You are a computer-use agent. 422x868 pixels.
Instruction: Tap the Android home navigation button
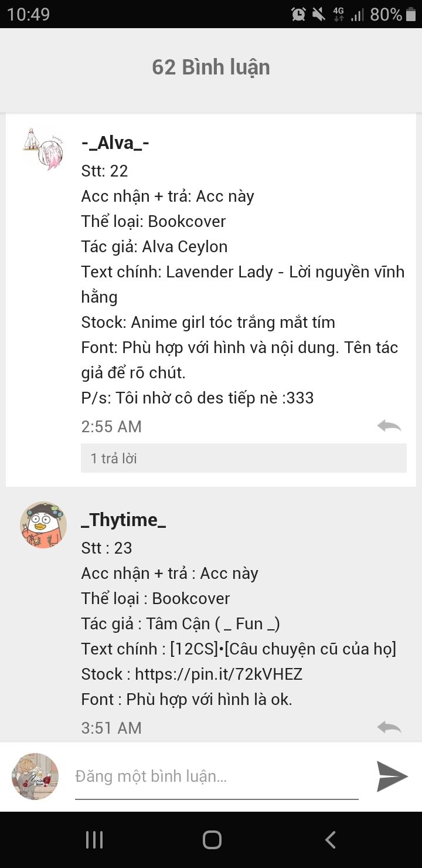click(212, 840)
